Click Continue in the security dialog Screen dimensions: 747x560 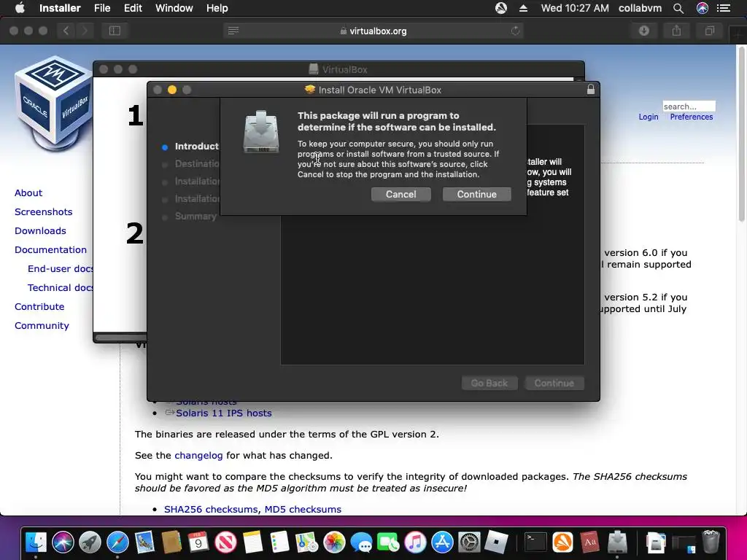coord(476,194)
